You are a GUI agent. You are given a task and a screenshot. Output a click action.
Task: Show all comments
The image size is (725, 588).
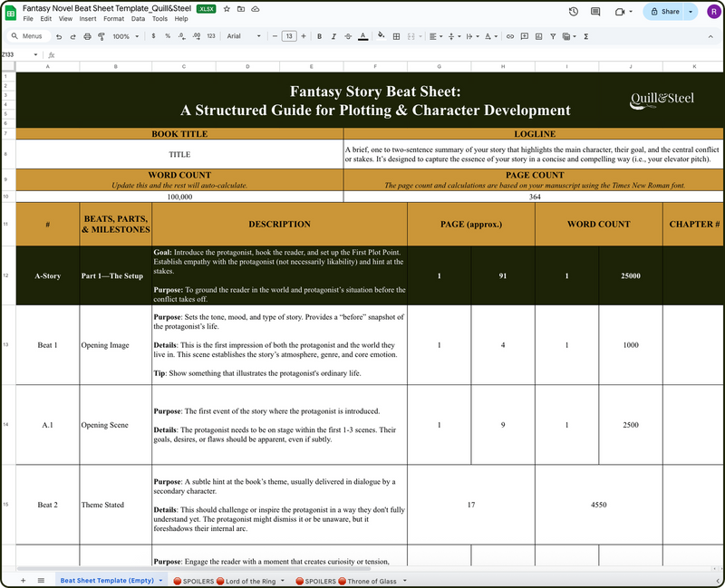595,12
